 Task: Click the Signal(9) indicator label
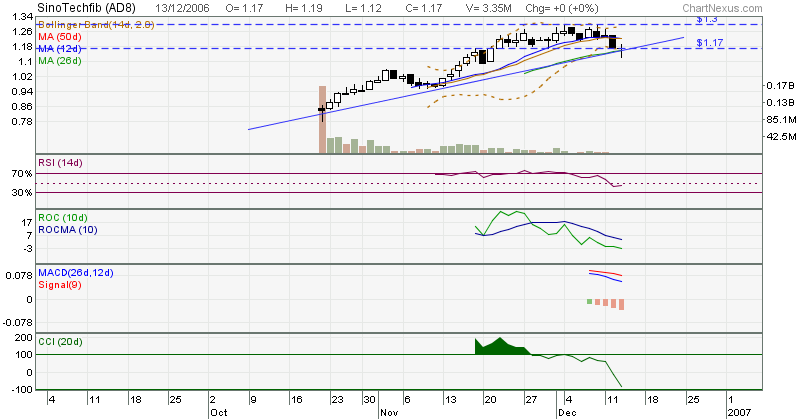click(x=60, y=285)
